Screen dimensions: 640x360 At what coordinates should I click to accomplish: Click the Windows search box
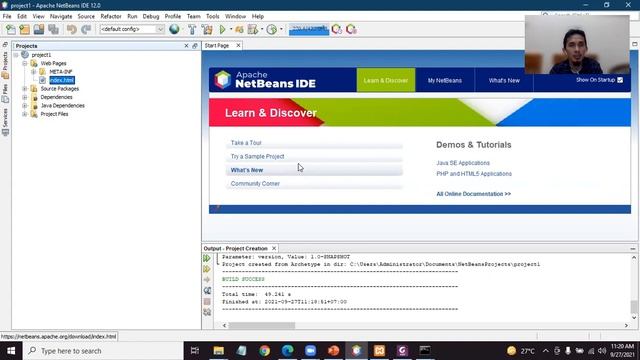103,351
